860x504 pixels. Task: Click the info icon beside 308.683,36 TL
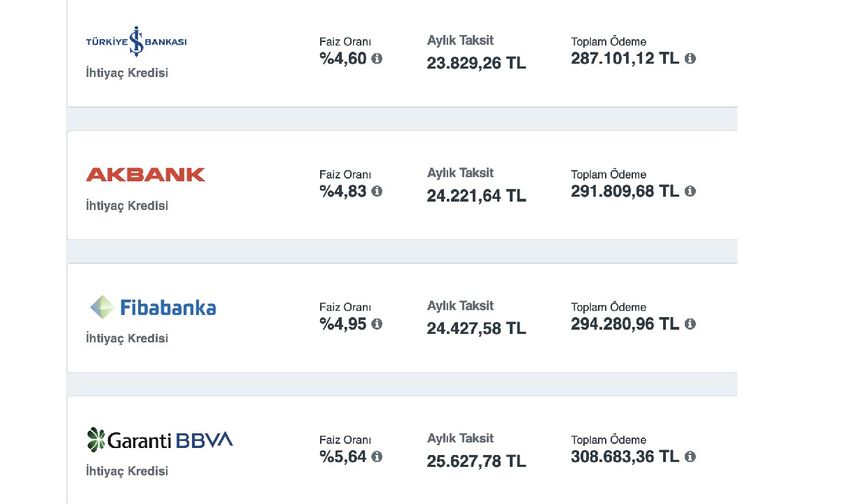coord(690,456)
